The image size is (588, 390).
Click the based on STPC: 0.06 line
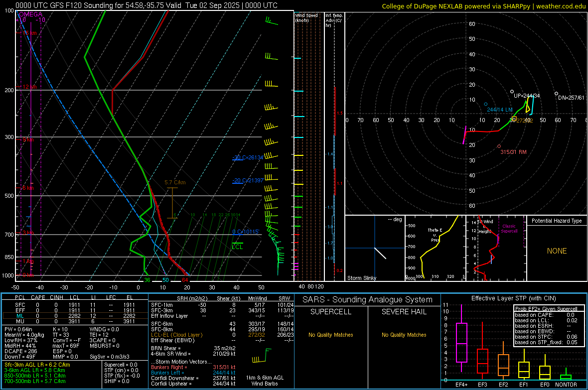point(546,337)
